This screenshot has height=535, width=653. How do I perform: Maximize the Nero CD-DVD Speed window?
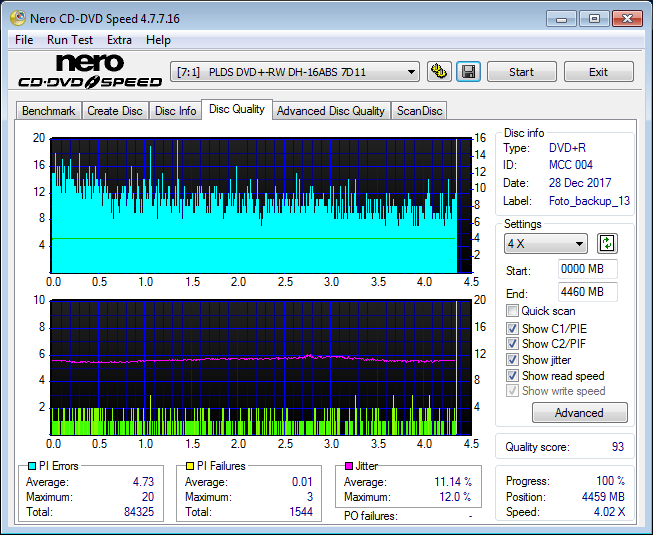tap(594, 19)
